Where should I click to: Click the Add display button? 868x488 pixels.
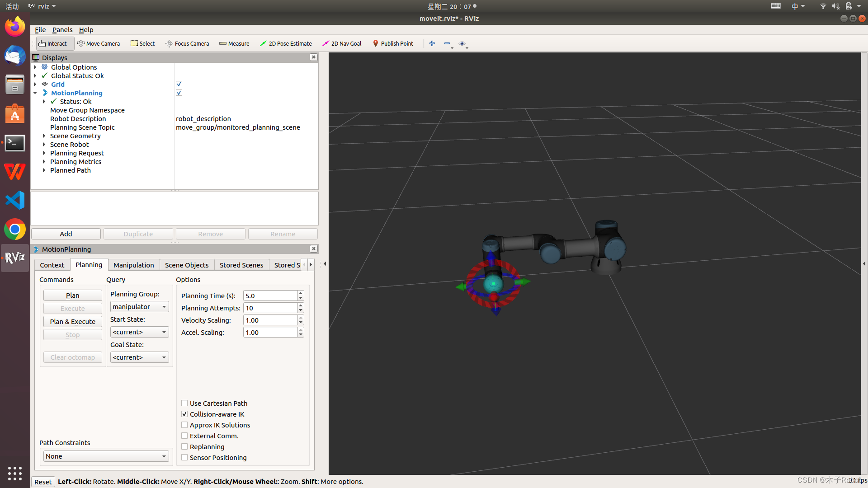point(66,234)
